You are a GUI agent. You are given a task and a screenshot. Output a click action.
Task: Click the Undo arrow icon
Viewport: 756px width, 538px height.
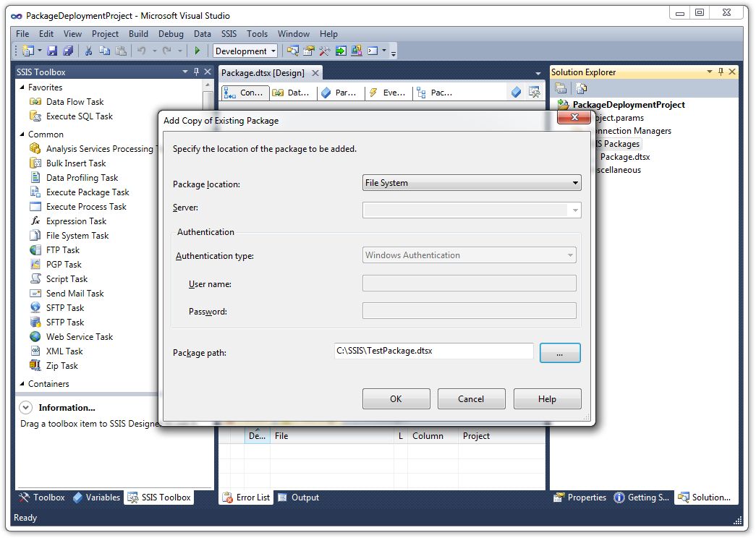[x=141, y=51]
